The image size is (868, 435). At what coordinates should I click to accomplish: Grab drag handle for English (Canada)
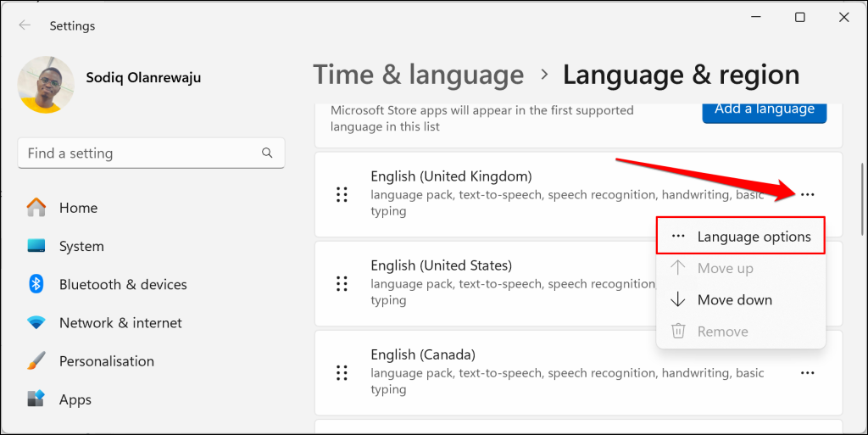pyautogui.click(x=342, y=372)
